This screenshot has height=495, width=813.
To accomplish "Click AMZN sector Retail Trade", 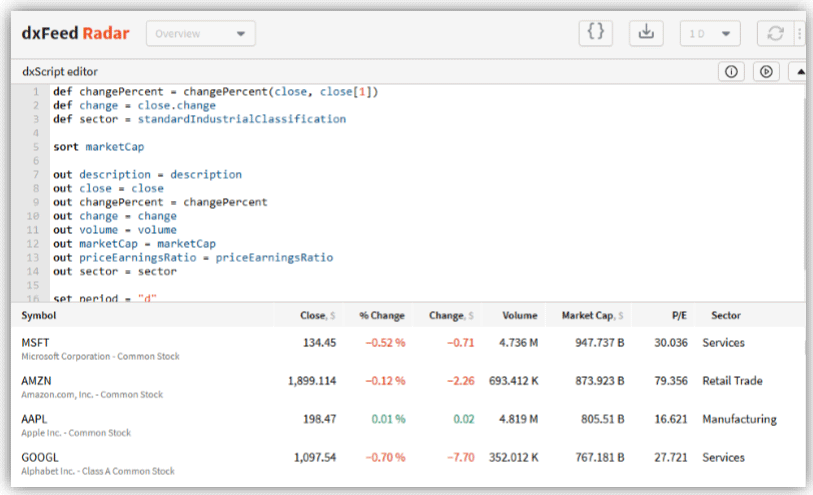I will (732, 381).
